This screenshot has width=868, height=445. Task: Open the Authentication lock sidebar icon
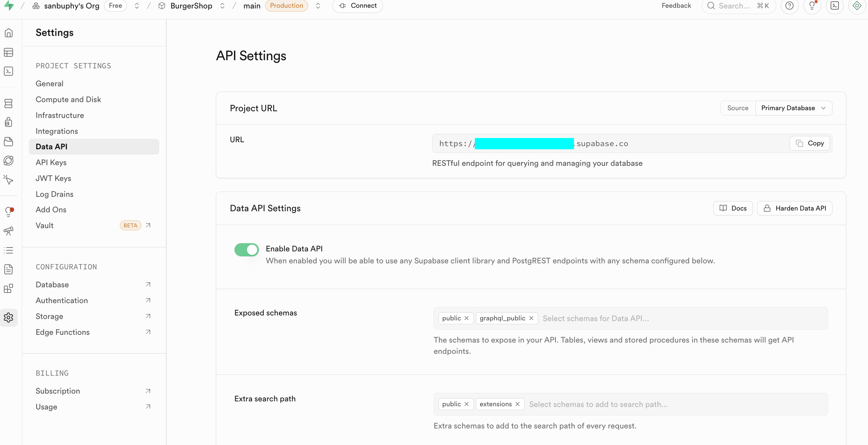tap(8, 122)
